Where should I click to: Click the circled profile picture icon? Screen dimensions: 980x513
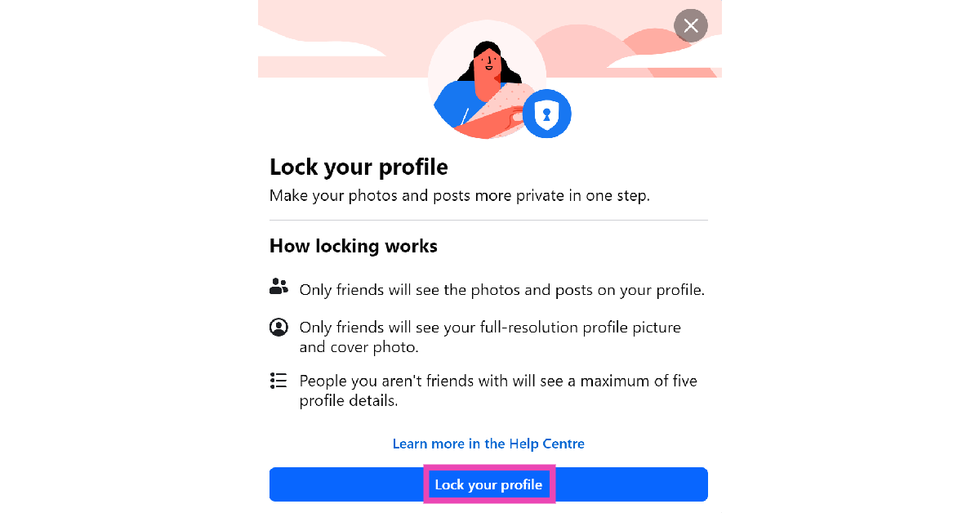pos(278,328)
